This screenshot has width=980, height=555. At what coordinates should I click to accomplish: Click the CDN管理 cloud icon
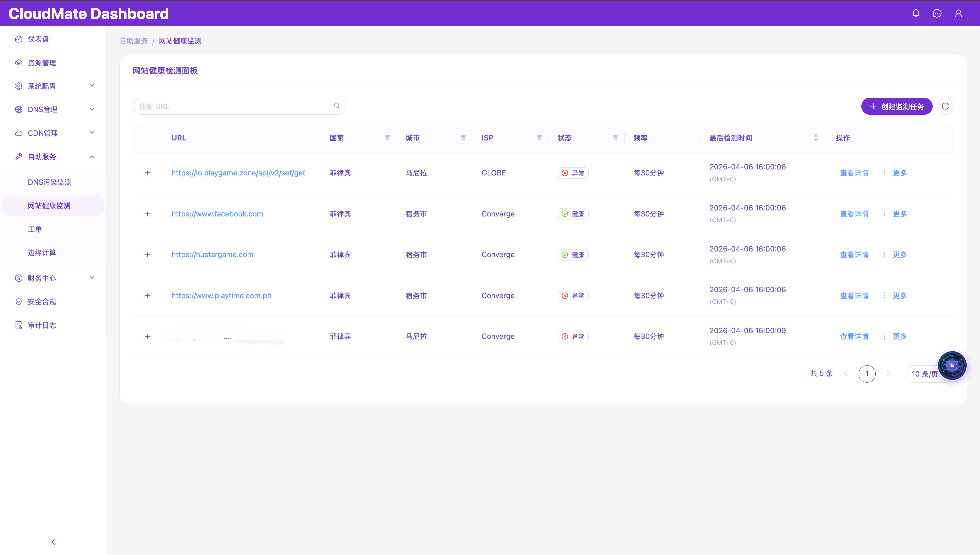click(x=19, y=133)
